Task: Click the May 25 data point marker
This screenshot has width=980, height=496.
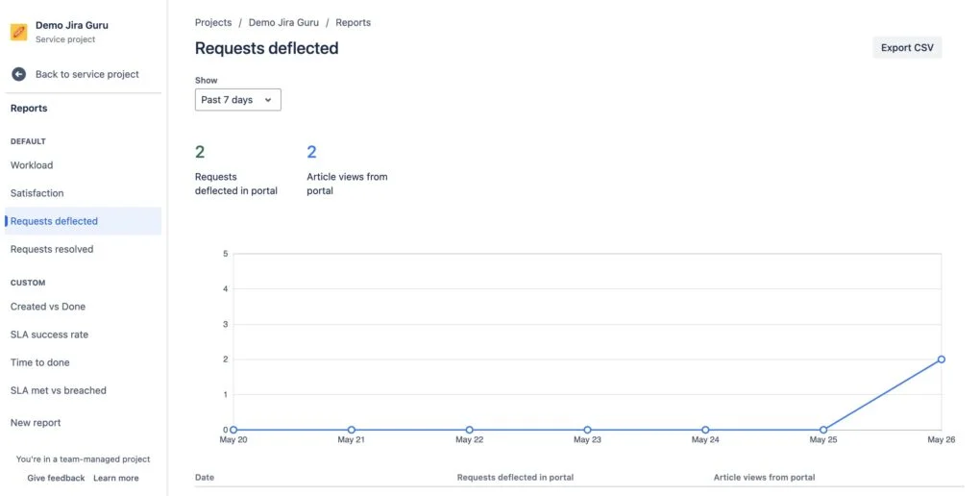Action: click(x=823, y=430)
